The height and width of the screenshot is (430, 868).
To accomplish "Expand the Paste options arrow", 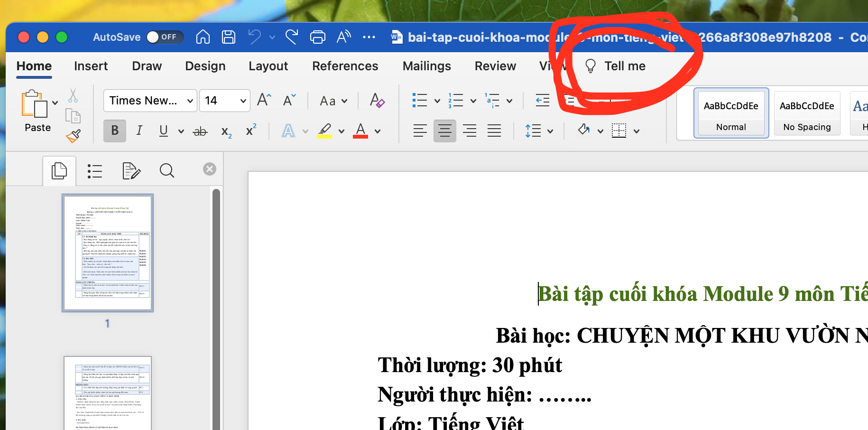I will 55,103.
